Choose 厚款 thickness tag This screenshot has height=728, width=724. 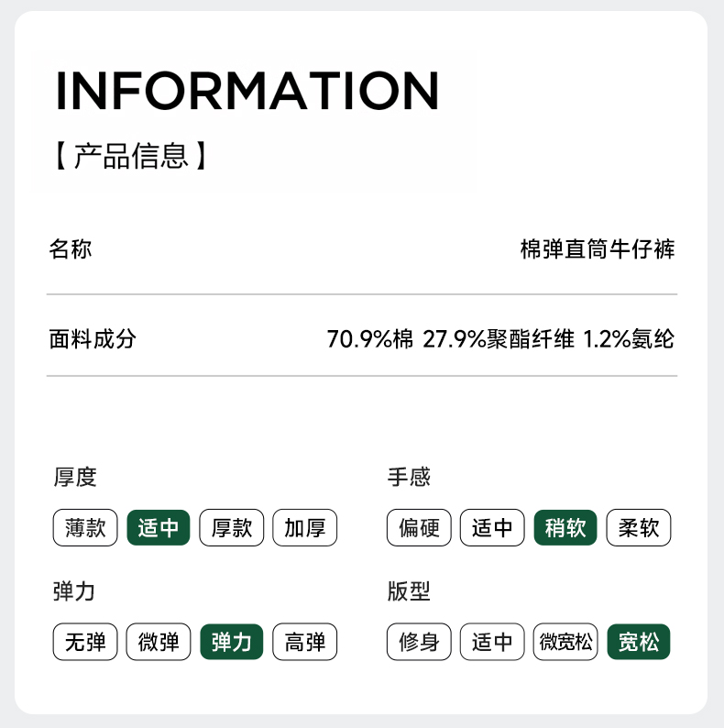coord(232,528)
